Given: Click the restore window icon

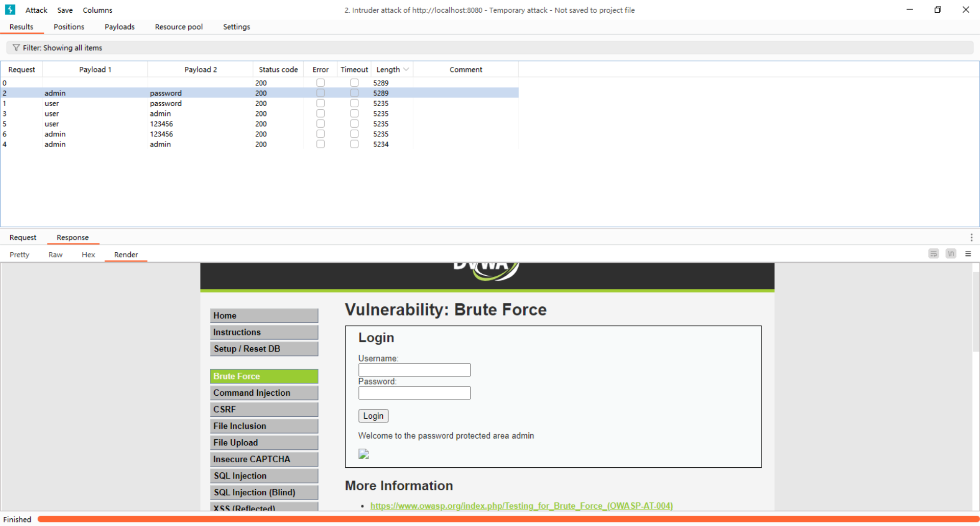Looking at the screenshot, I should coord(938,10).
